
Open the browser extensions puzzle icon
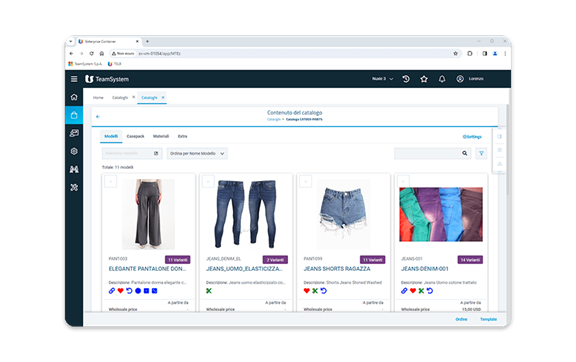click(470, 53)
